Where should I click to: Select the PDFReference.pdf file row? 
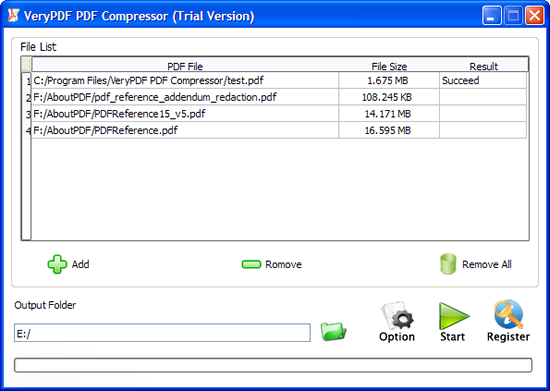(x=279, y=130)
